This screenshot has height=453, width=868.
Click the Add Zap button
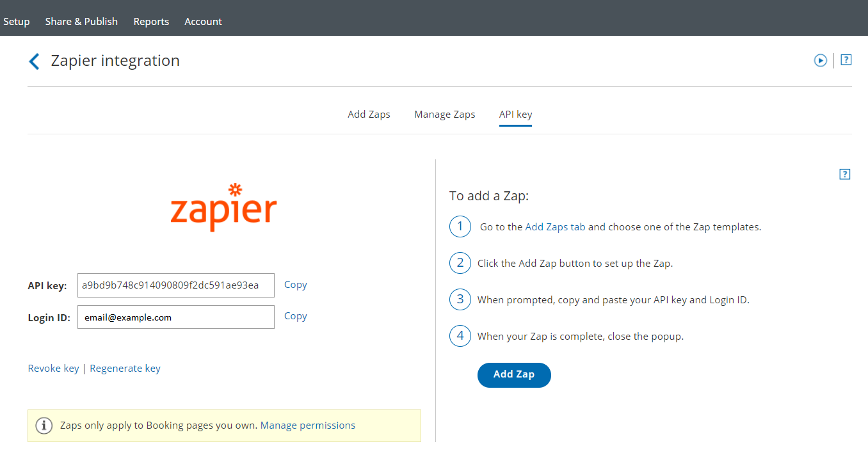(x=514, y=374)
